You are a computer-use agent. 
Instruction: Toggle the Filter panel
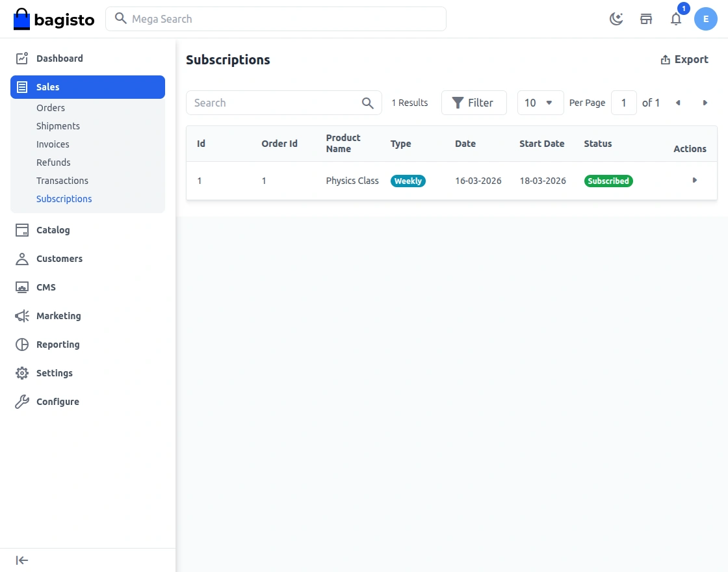[x=474, y=102]
